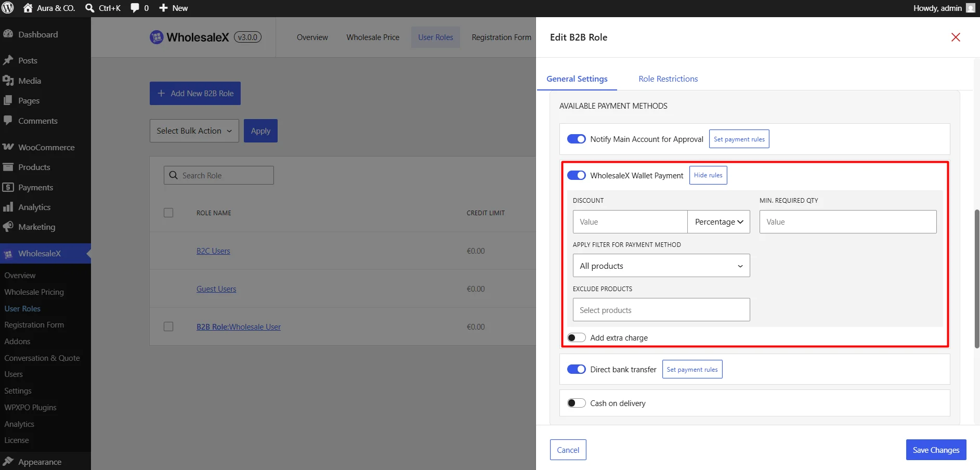Open the B2B Role:Wholesale User link

(239, 327)
